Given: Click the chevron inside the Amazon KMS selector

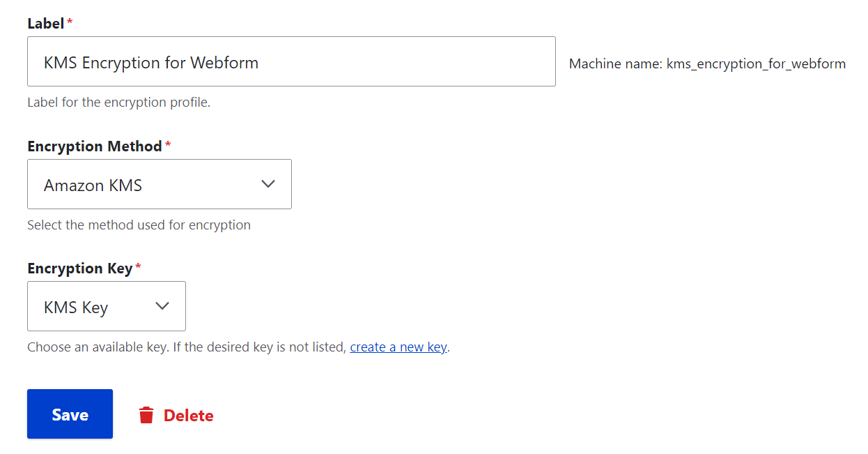Looking at the screenshot, I should pos(268,183).
